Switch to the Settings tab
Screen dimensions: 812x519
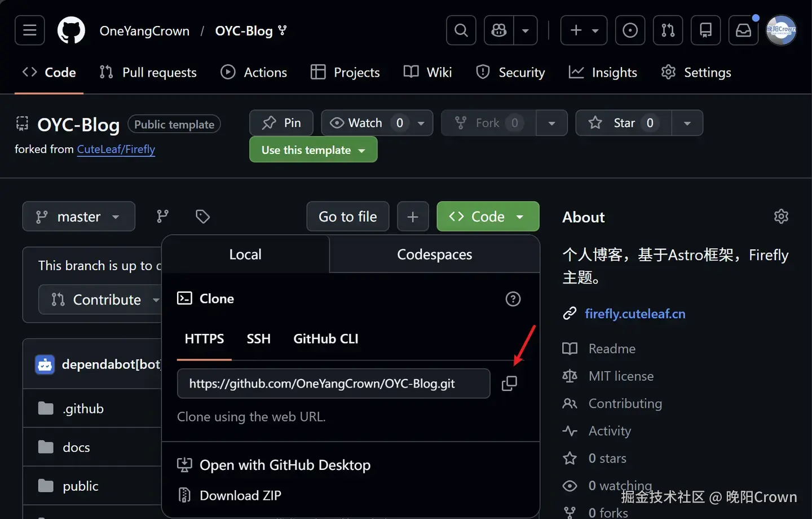(696, 72)
